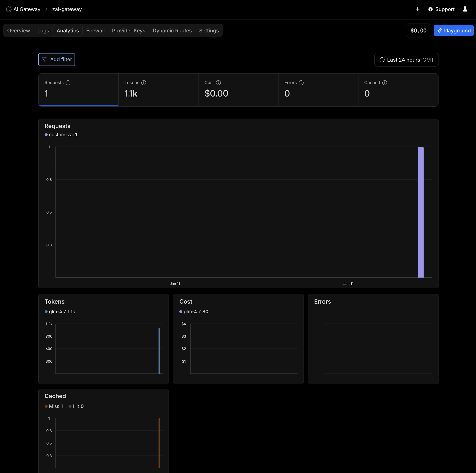Screen dimensions: 476x473
Task: Click the "1.1k" Tokens value
Action: click(x=131, y=93)
